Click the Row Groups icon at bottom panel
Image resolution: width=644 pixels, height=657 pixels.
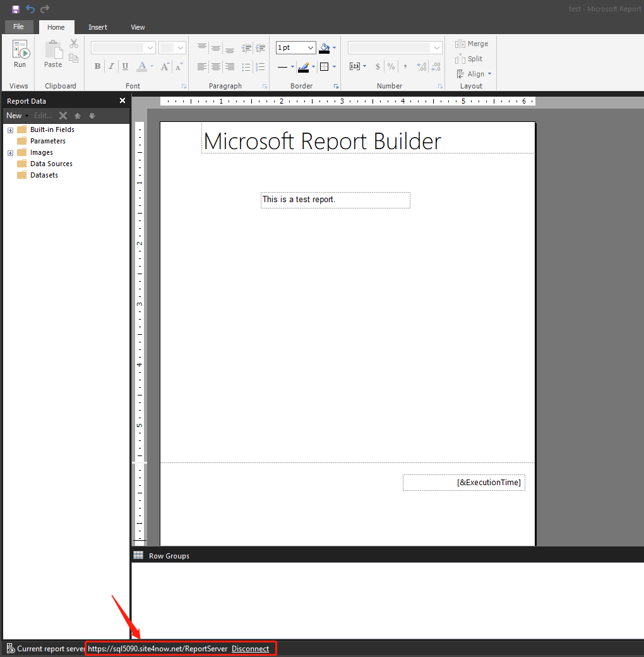(138, 555)
